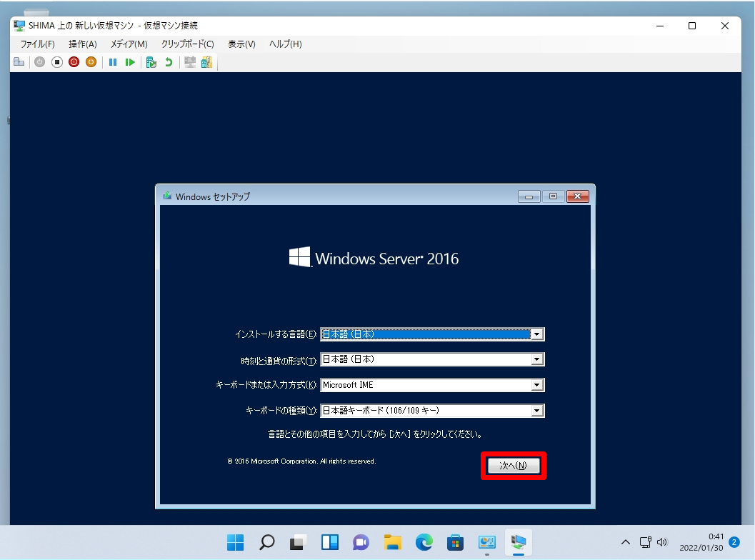Click the enhanced session monitor icon
This screenshot has width=755, height=560.
pos(190,62)
